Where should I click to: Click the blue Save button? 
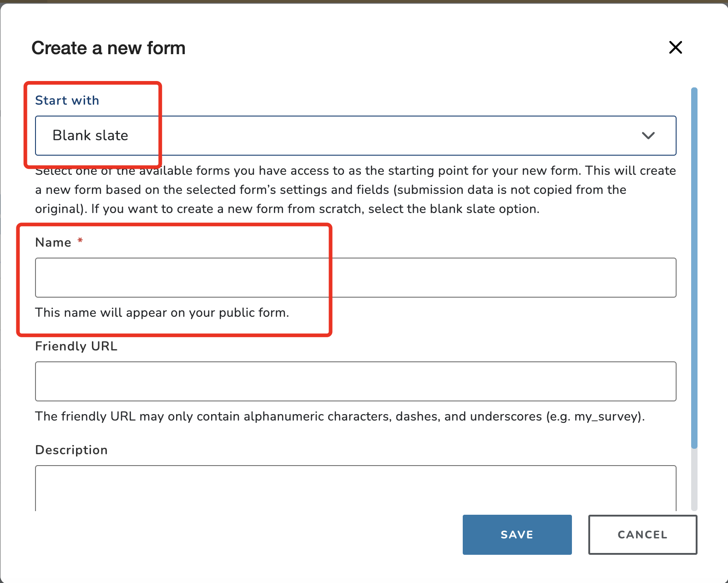pyautogui.click(x=517, y=535)
